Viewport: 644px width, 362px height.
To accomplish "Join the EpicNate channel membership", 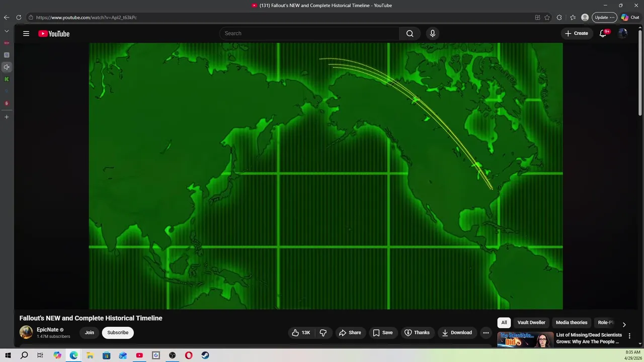I will [90, 333].
